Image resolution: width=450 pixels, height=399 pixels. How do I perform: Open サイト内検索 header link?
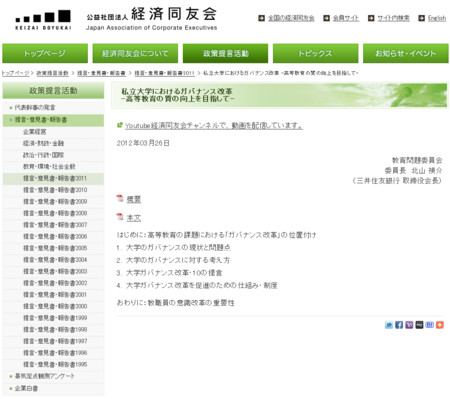393,18
